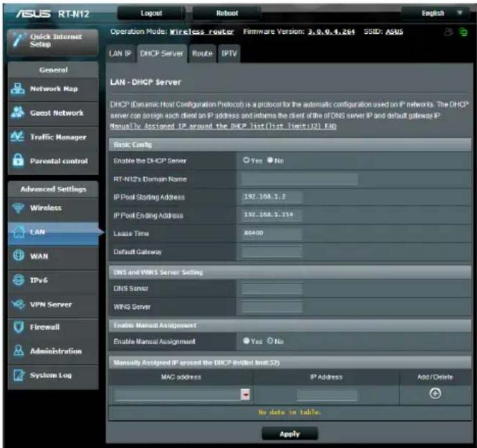Open the IPv6 settings menu item
The width and height of the screenshot is (477, 448).
point(53,280)
